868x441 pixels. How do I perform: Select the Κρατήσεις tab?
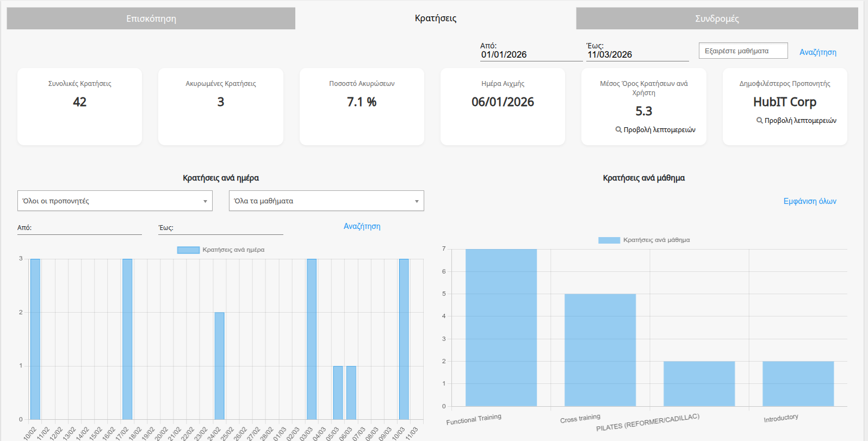[435, 18]
